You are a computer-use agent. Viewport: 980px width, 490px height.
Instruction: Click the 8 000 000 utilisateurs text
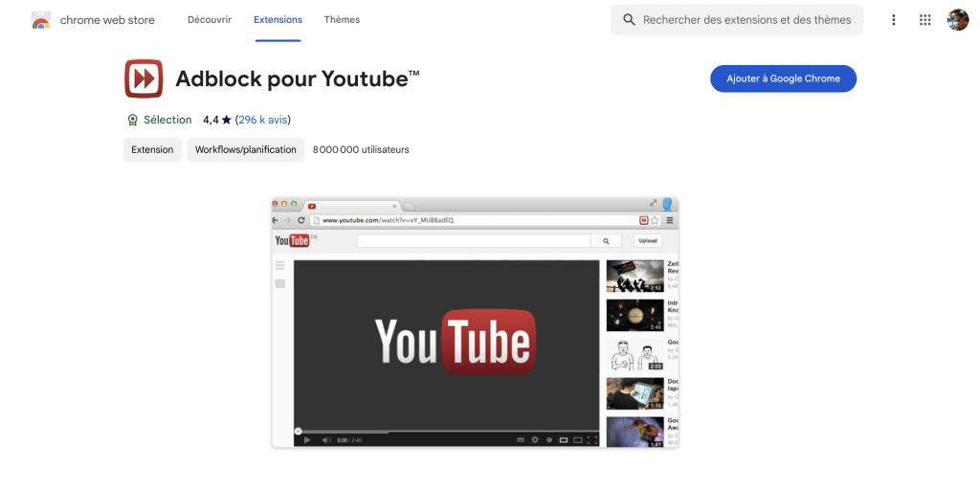[361, 150]
